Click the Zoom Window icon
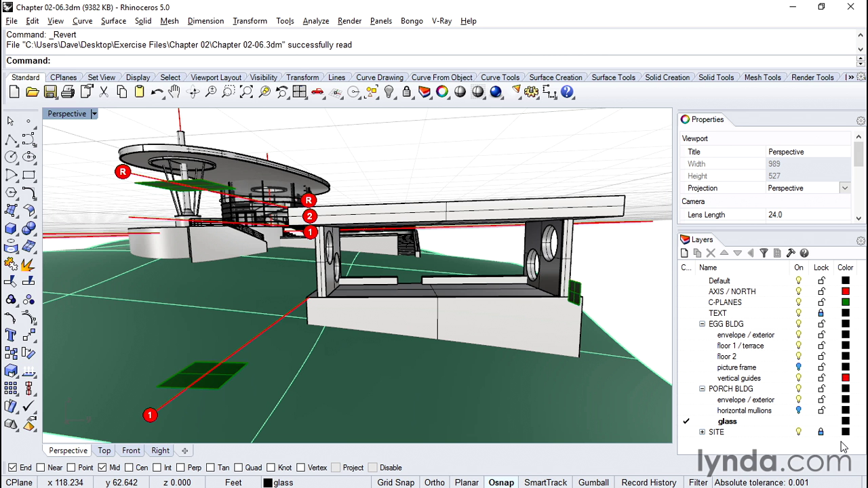 point(229,92)
